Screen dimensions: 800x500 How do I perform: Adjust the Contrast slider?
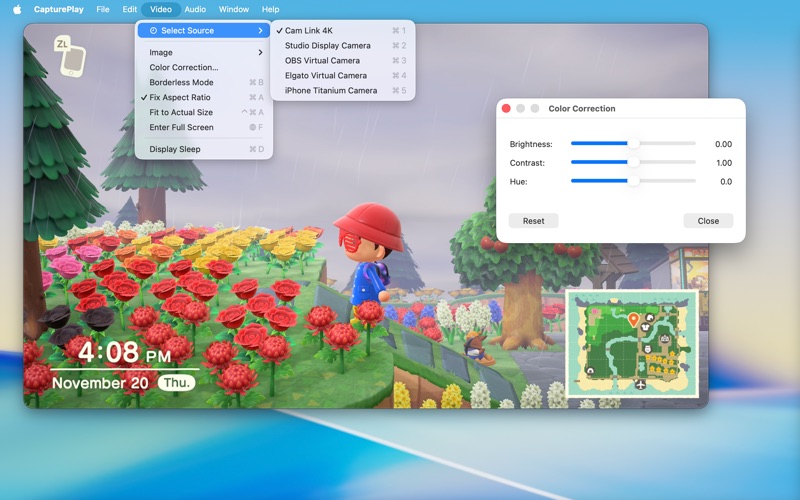coord(633,162)
